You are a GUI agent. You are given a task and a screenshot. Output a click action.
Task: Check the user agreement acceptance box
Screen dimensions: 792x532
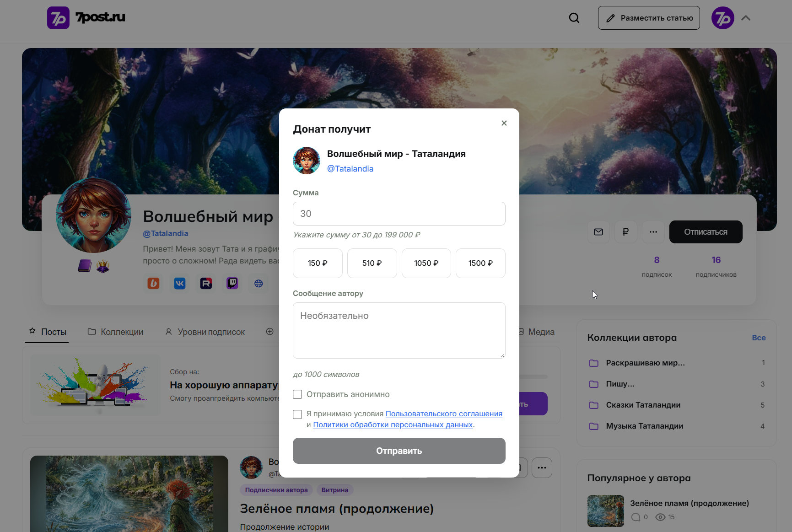point(297,414)
